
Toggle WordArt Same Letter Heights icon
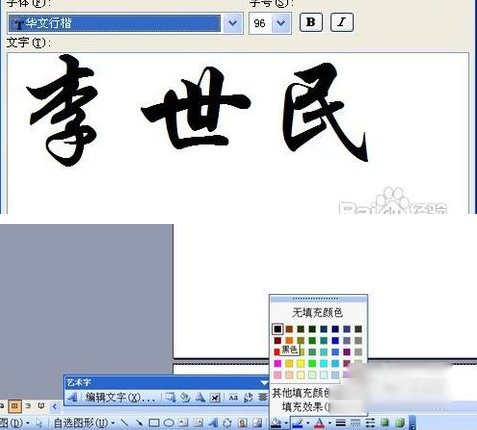coord(233,397)
